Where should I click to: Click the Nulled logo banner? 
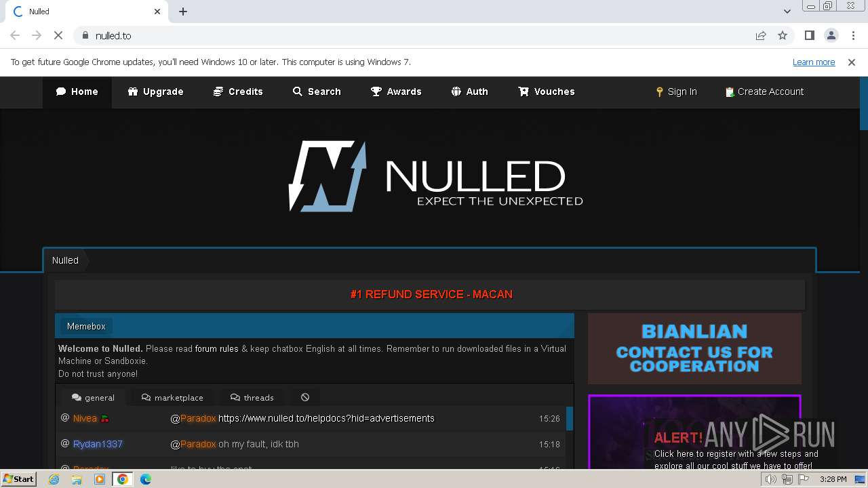click(435, 176)
